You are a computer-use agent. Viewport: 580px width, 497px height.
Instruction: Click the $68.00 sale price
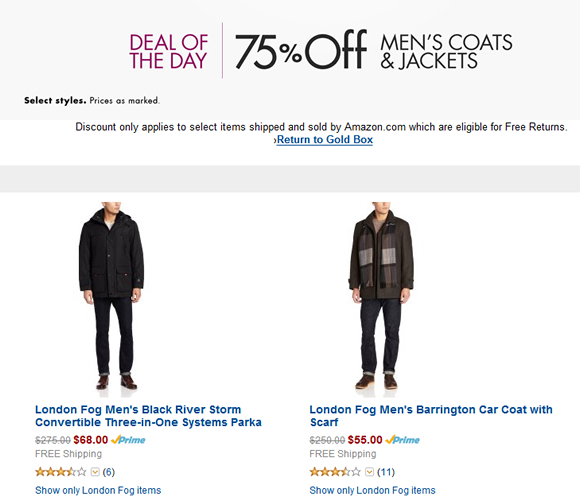(91, 440)
